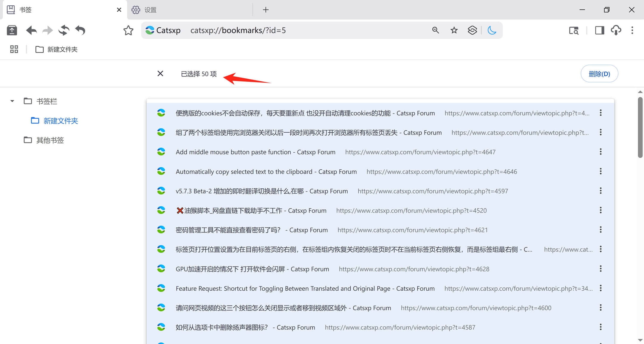Viewport: 644px width, 344px height.
Task: Click the scrollbar down arrow
Action: [640, 340]
